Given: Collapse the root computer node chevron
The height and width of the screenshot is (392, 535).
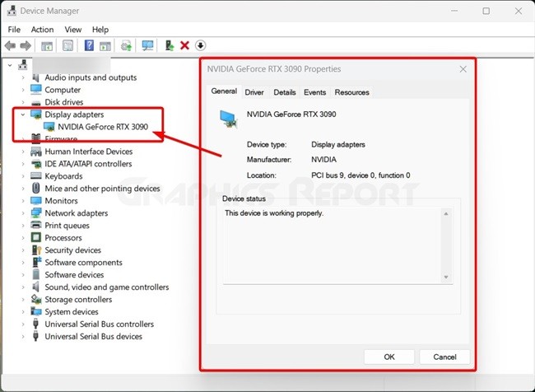Looking at the screenshot, I should pos(10,65).
